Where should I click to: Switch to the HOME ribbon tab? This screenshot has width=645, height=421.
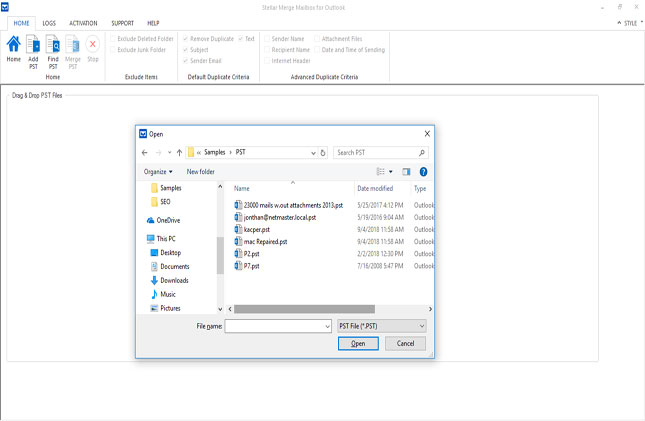[21, 23]
